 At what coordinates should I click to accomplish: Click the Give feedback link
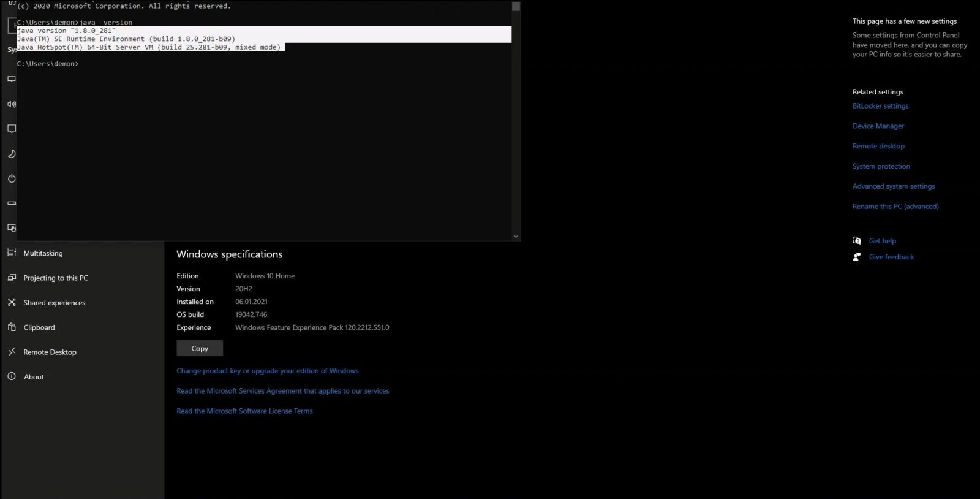click(891, 257)
